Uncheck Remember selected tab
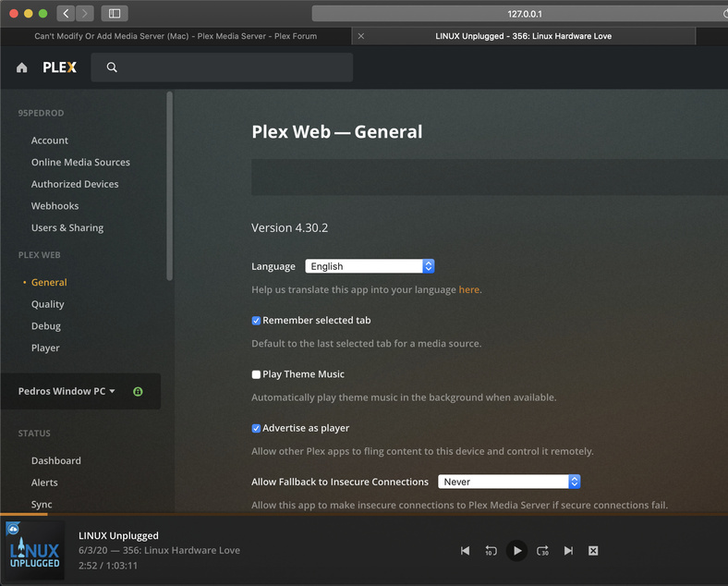This screenshot has height=586, width=728. tap(256, 321)
